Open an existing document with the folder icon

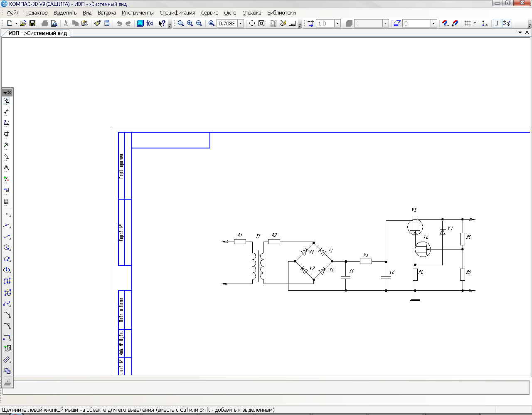click(x=23, y=23)
